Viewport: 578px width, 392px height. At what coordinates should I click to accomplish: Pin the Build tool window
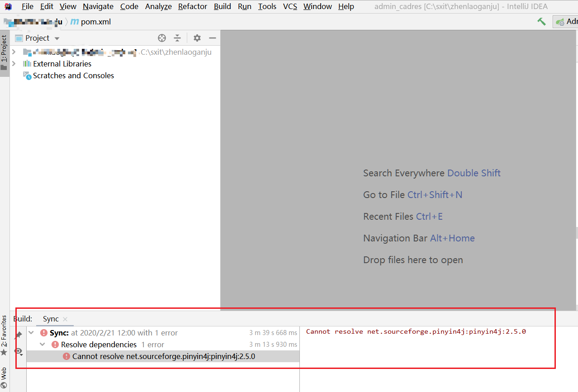click(19, 335)
